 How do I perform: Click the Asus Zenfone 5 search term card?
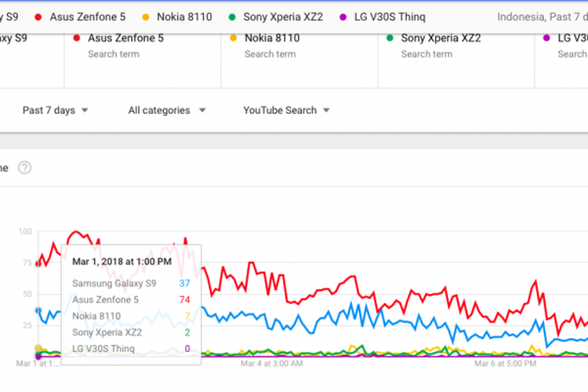tap(142, 45)
